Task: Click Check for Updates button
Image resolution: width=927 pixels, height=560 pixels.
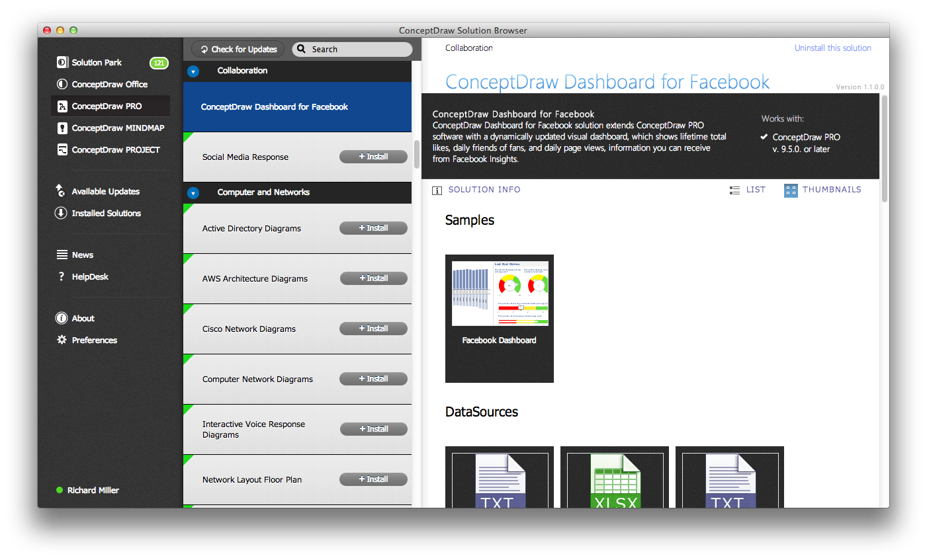Action: 238,49
